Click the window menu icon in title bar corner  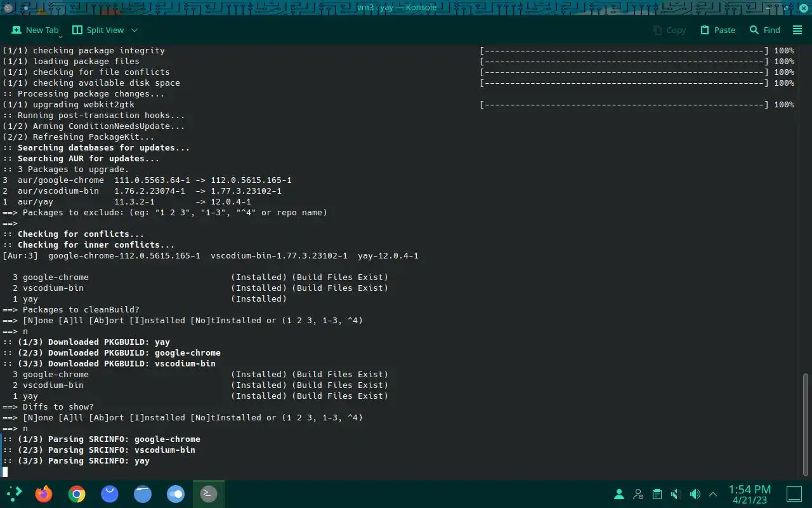pos(8,7)
